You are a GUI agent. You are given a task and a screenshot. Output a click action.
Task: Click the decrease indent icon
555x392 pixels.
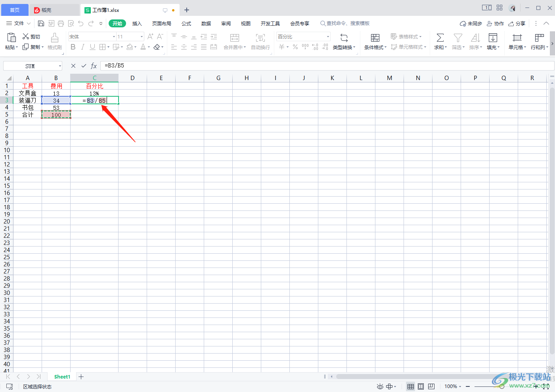[x=204, y=36]
